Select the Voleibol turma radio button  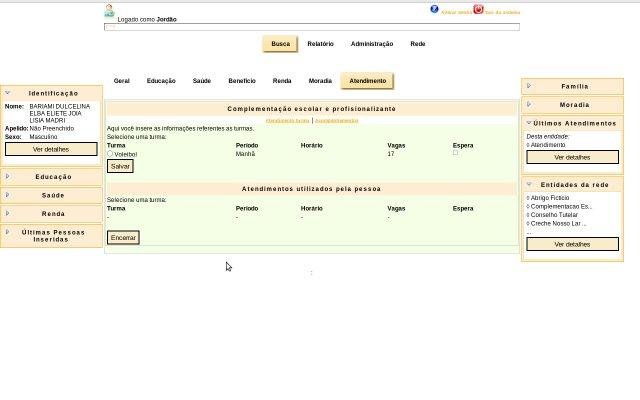(110, 153)
